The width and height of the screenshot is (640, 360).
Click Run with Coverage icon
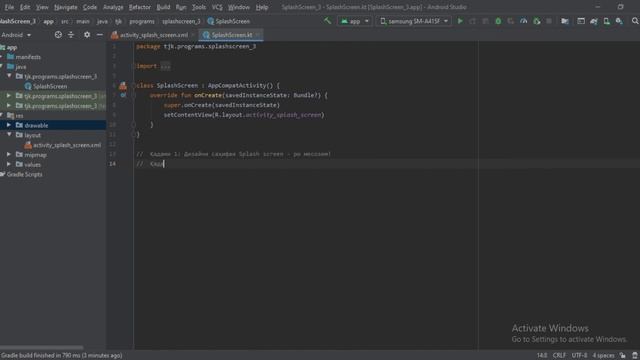[x=511, y=21]
